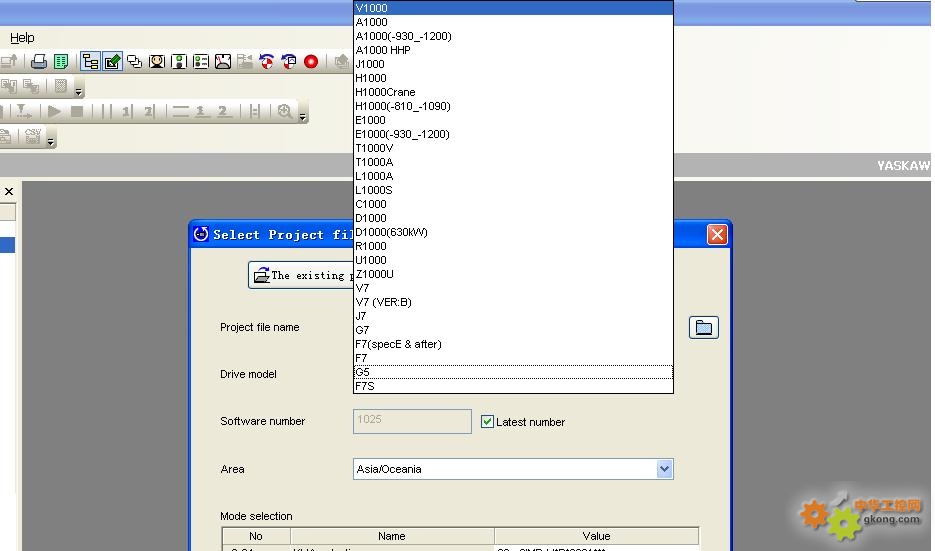Select R1000 drive model
This screenshot has width=935, height=551.
(x=513, y=246)
